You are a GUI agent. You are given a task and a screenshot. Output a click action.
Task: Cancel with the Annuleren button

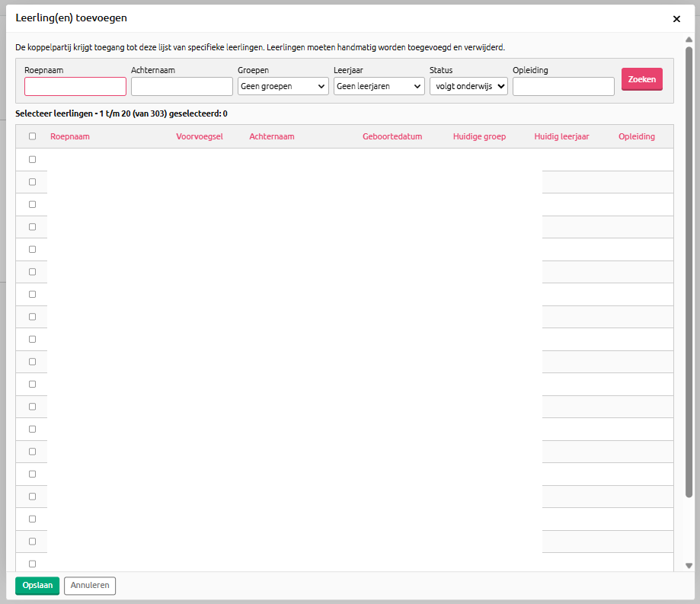[90, 586]
